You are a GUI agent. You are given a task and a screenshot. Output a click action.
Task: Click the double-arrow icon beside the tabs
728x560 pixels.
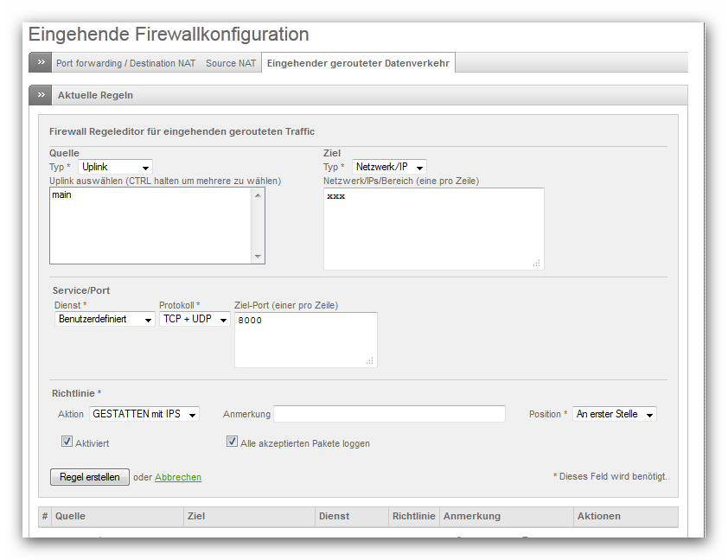click(x=41, y=62)
